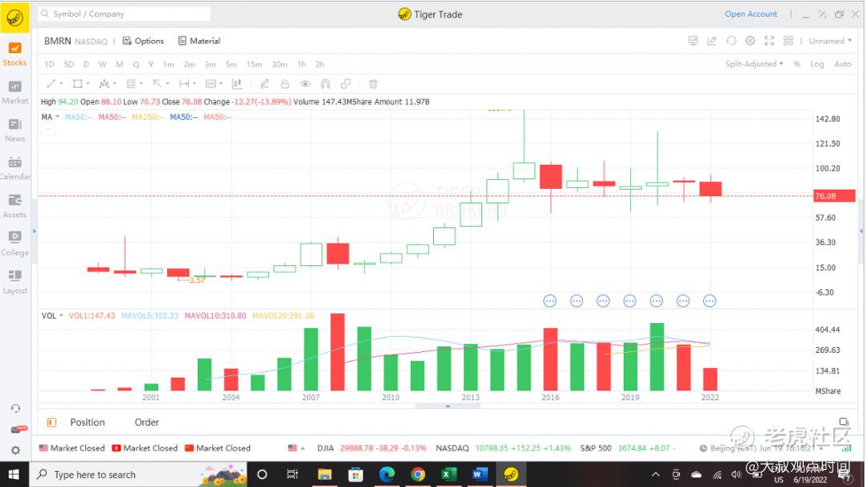Click the 2016 dividend event marker

[x=550, y=301]
